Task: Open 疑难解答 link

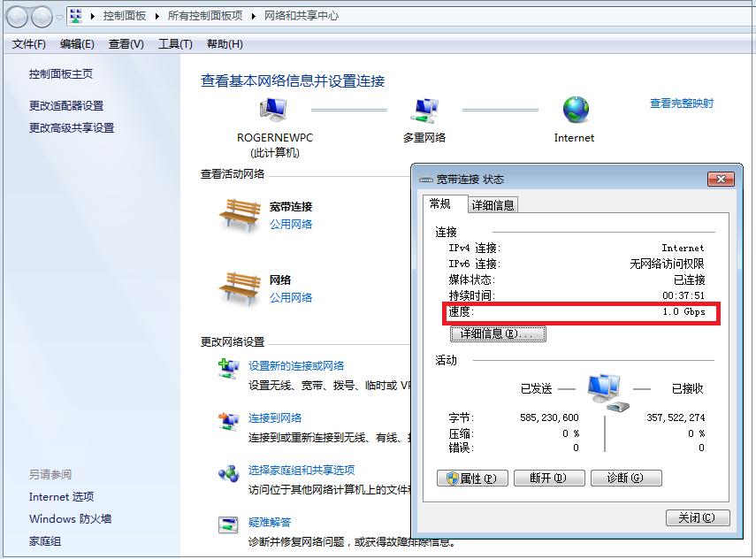Action: 270,523
